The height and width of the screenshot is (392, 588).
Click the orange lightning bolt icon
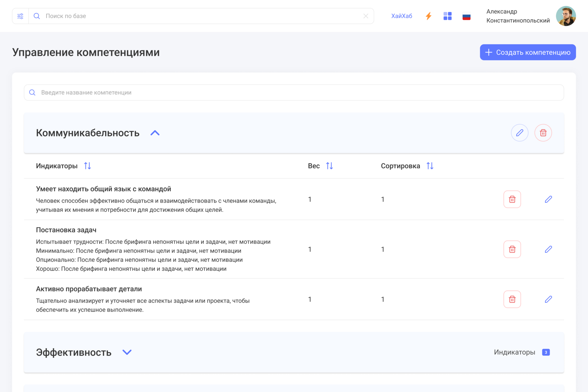(x=428, y=16)
